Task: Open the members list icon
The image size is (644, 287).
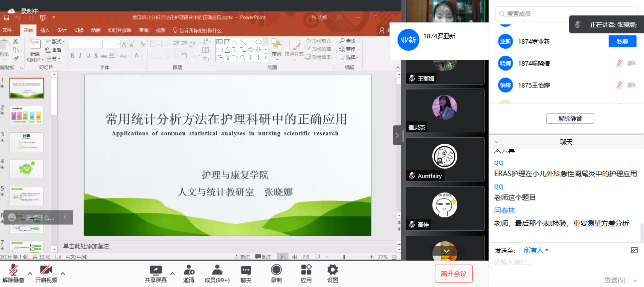Action: point(217,270)
